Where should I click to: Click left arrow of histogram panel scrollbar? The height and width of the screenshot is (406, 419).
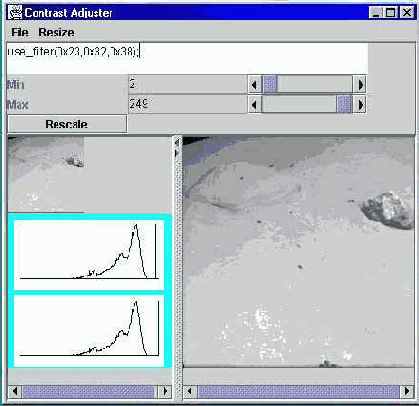14,391
